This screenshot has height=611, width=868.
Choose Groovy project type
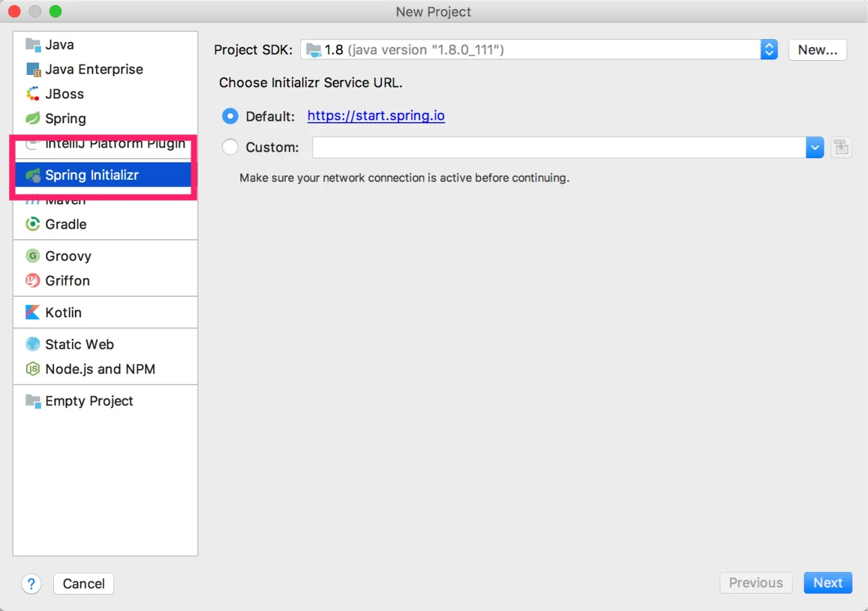coord(105,256)
